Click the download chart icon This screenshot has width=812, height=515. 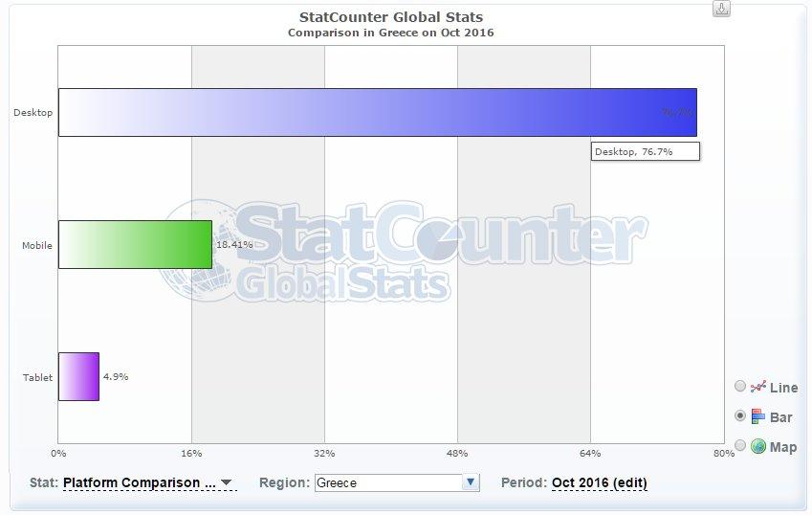721,9
